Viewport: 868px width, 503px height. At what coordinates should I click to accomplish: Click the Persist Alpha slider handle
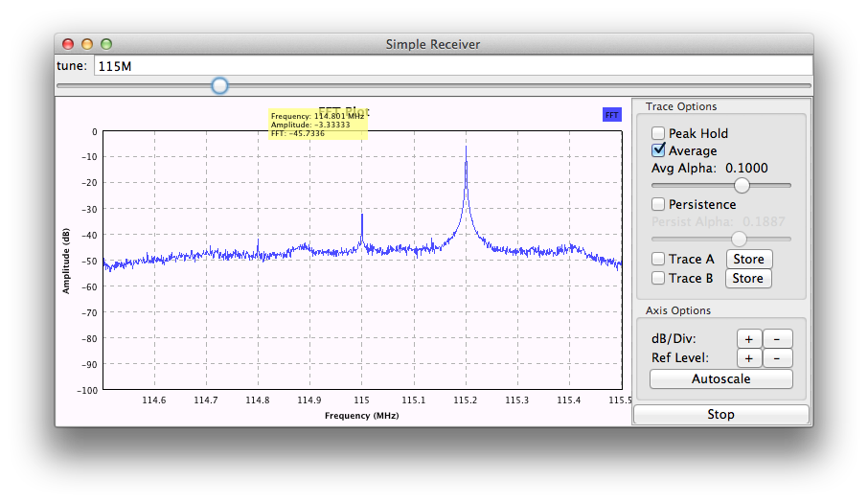point(739,239)
